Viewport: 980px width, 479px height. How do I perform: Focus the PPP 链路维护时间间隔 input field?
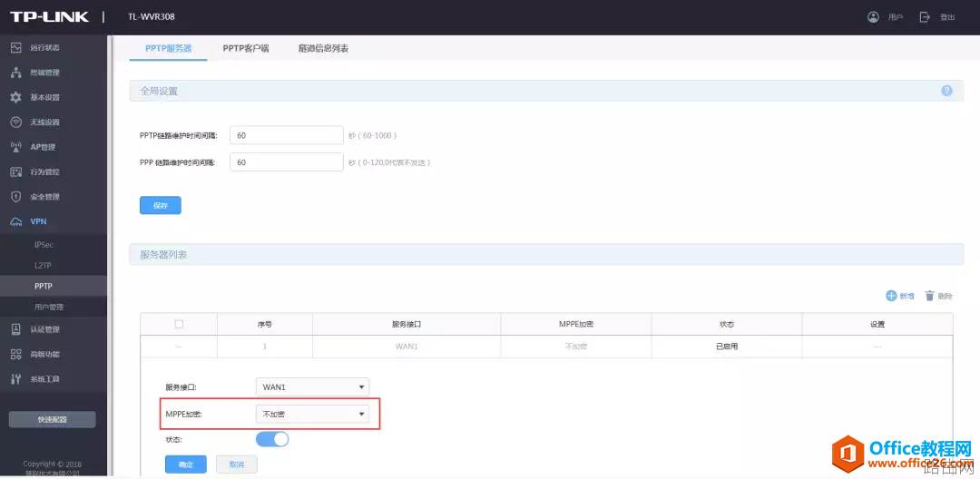(287, 162)
